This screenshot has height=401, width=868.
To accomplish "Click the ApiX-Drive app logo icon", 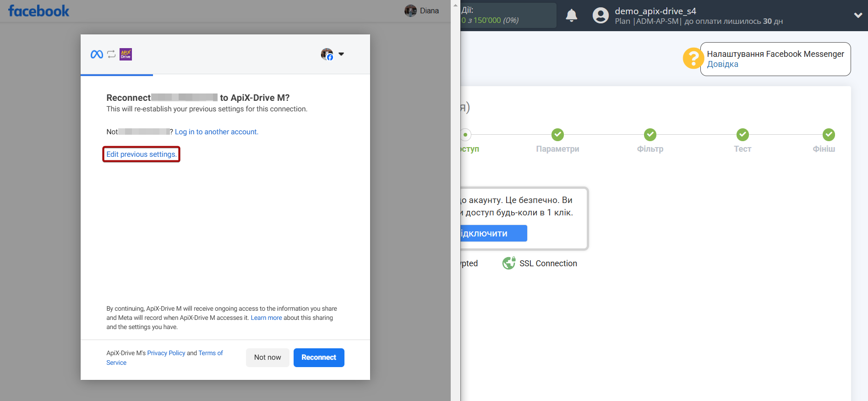I will [x=126, y=54].
